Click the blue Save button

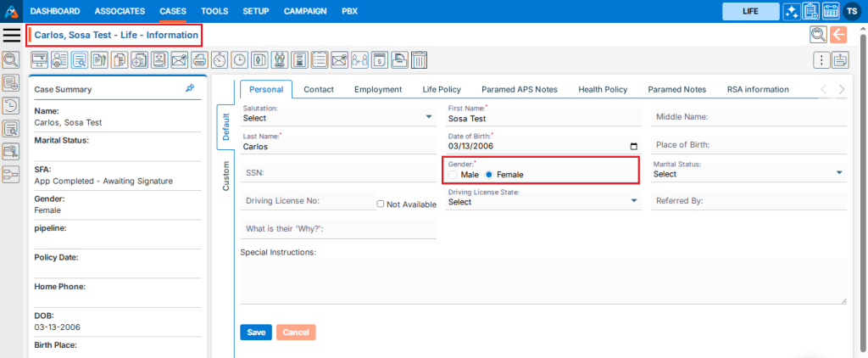click(256, 333)
